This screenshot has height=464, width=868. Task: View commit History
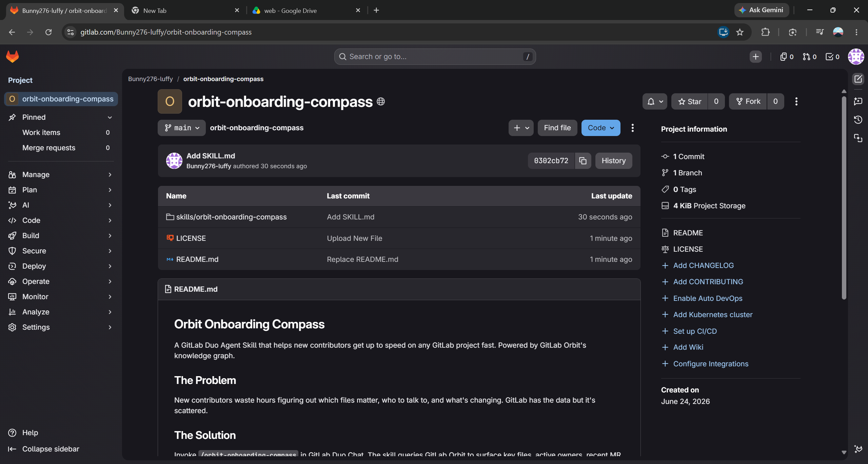(x=614, y=161)
